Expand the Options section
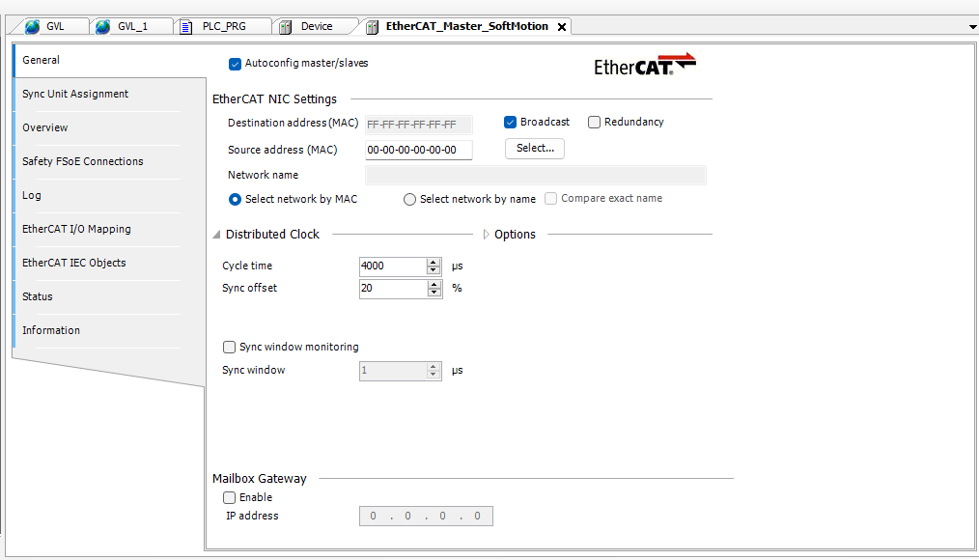Screen dimensions: 979x560 click(486, 235)
